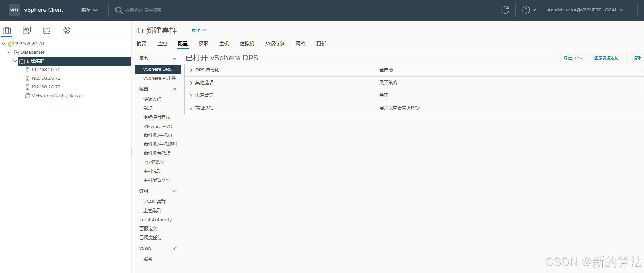Click the vm logo in the header

click(14, 10)
